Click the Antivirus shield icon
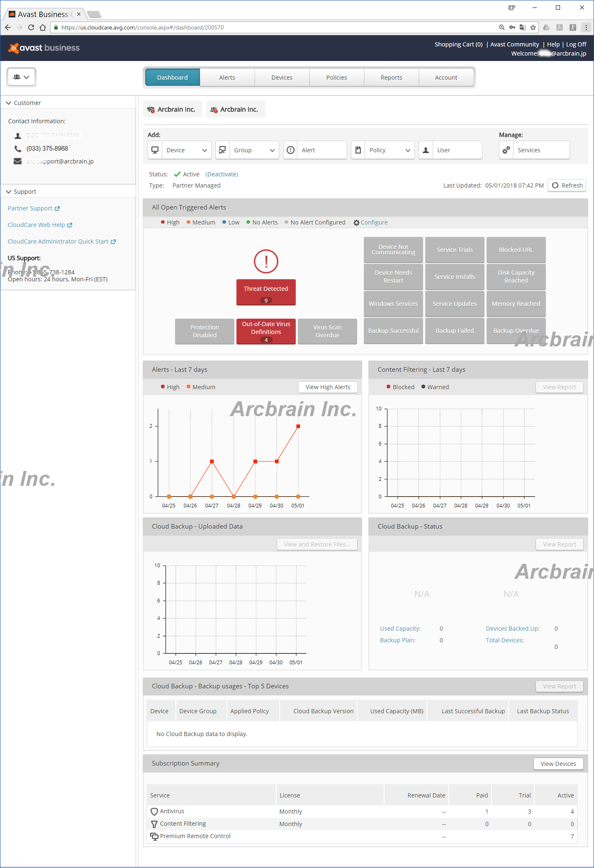The width and height of the screenshot is (594, 868). pyautogui.click(x=154, y=812)
